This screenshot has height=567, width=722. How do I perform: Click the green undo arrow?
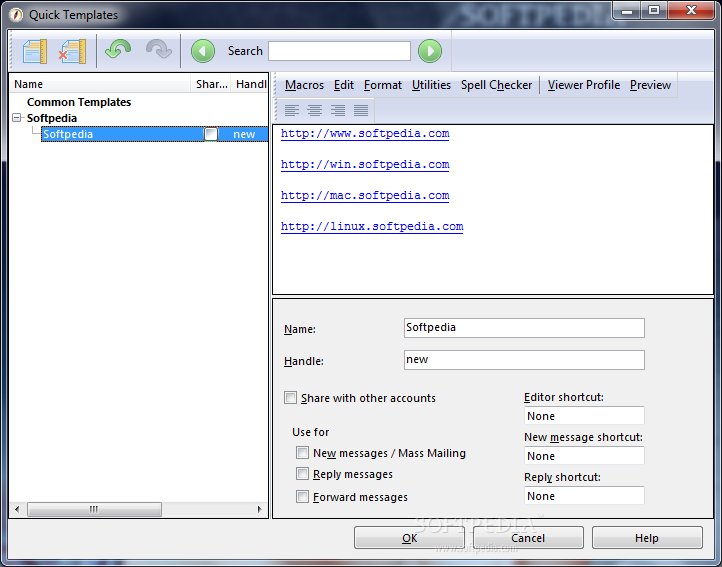coord(118,50)
